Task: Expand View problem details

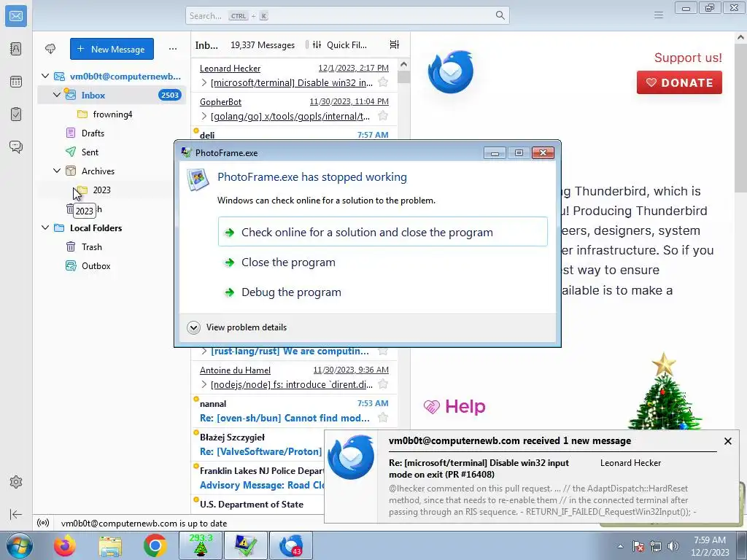Action: coord(237,327)
